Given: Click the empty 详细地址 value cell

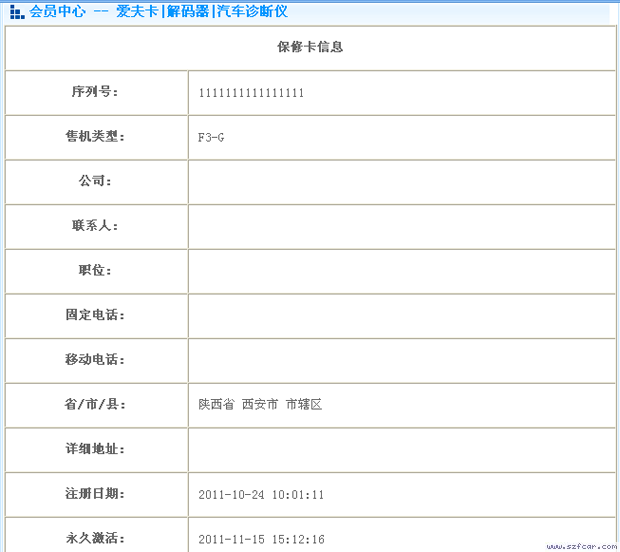Looking at the screenshot, I should (401, 449).
